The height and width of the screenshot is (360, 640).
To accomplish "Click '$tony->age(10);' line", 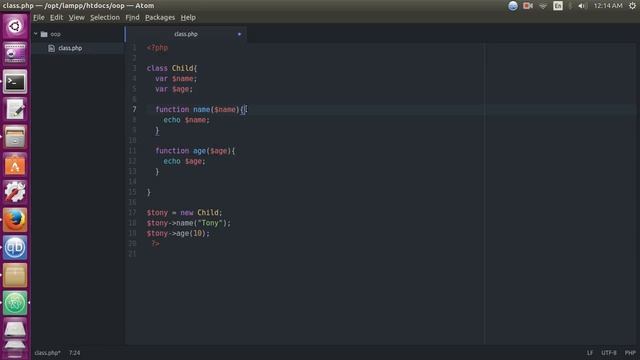I will pos(178,233).
